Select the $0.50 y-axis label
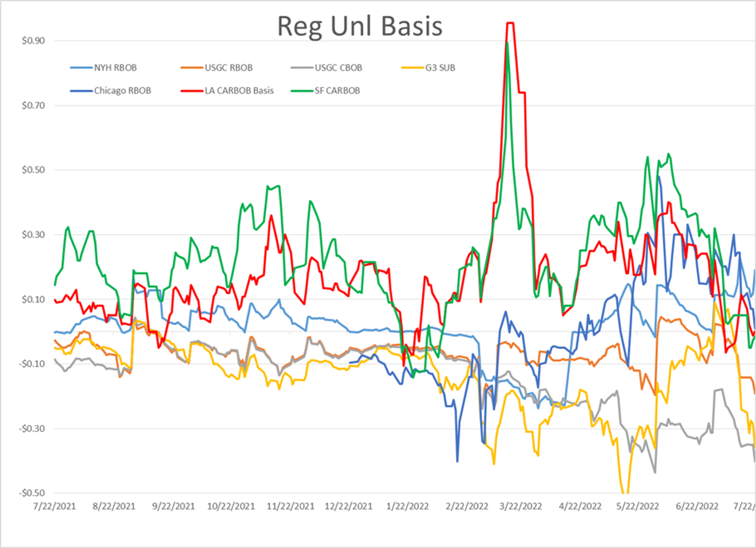The image size is (756, 548). (33, 170)
